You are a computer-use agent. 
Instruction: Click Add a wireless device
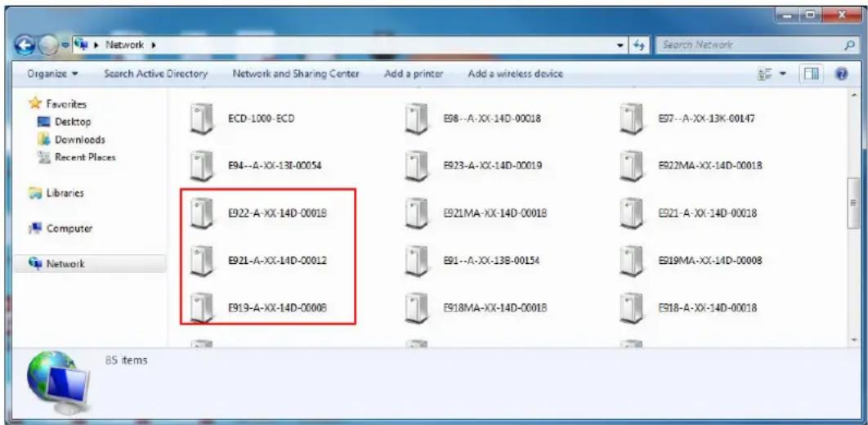pos(516,73)
